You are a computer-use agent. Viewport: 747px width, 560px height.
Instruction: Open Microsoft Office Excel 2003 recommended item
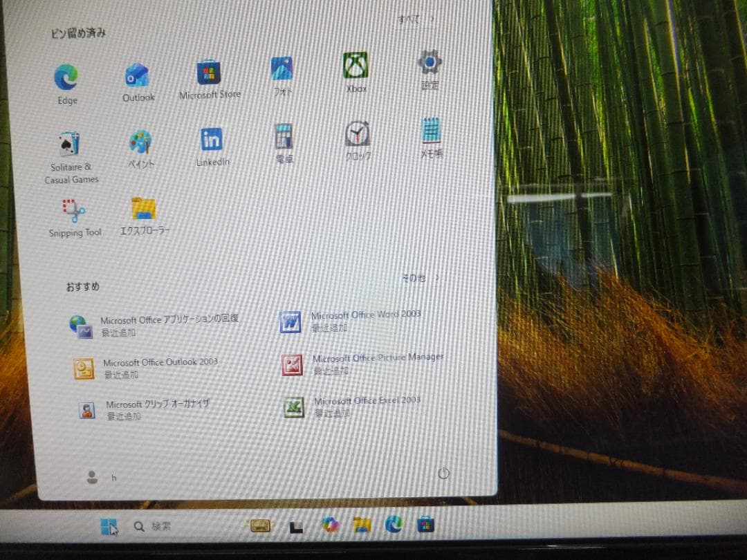click(x=351, y=407)
